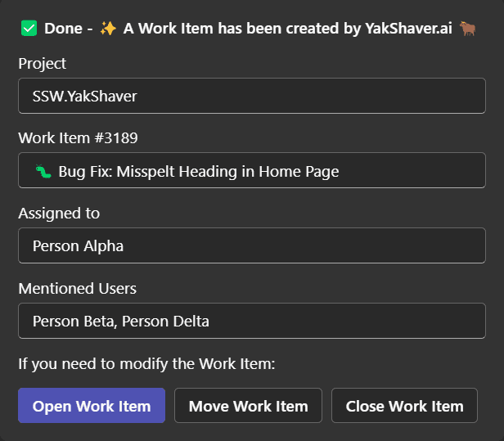504x441 pixels.
Task: Click the green checkmark icon beside Done
Action: (x=29, y=29)
